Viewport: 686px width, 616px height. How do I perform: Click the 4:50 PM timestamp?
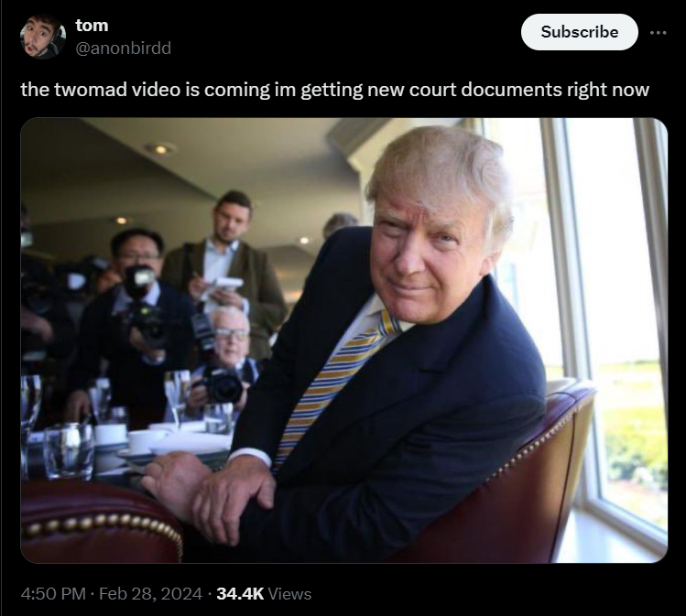coord(53,594)
